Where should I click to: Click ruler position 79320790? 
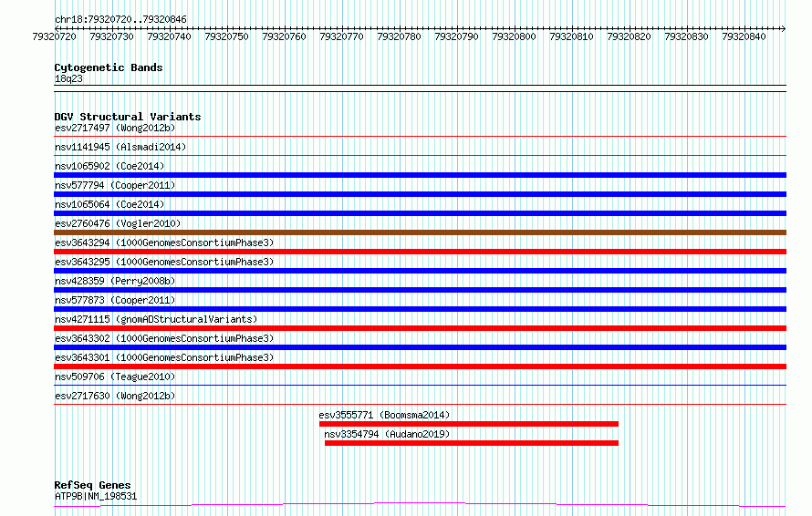[x=456, y=36]
